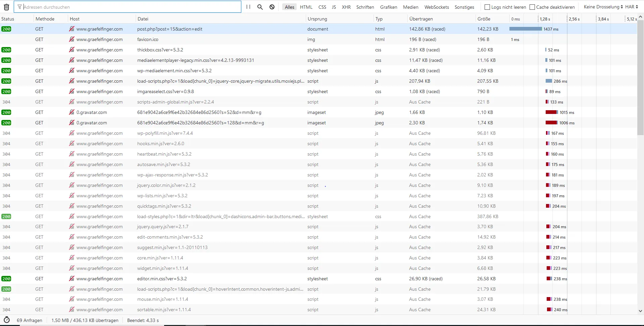Sort by the Größe column header
Image resolution: width=644 pixels, height=326 pixels.
click(x=492, y=19)
